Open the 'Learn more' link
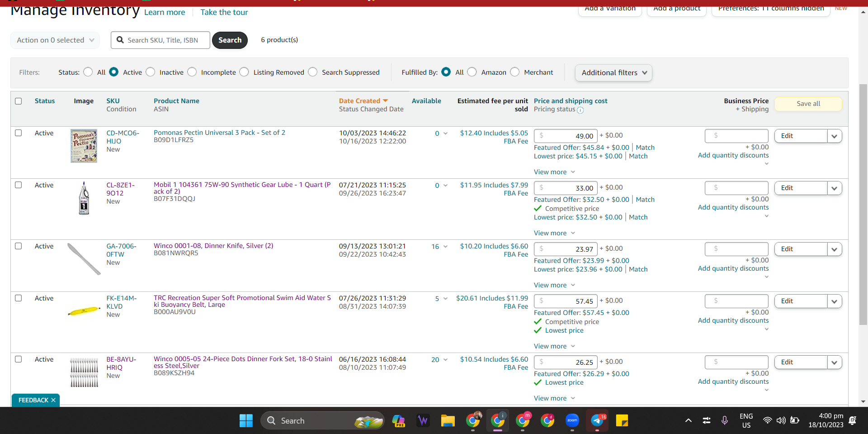Screen dimensions: 868x434 [x=165, y=12]
